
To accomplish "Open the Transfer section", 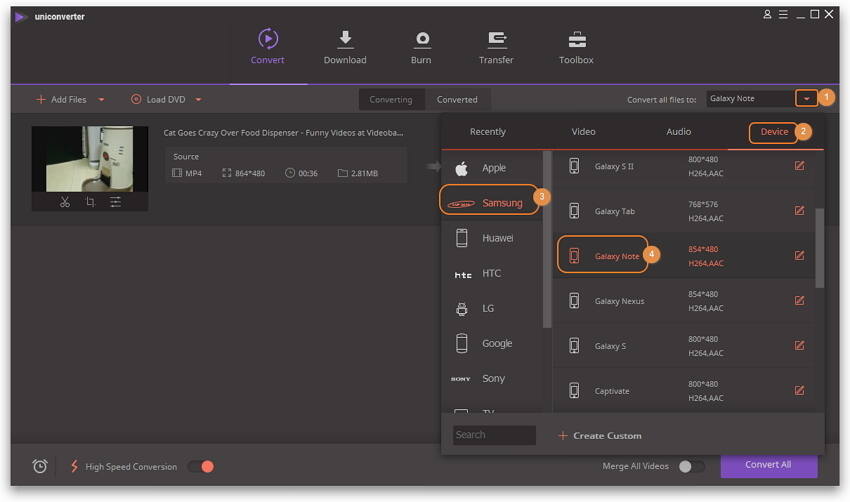I will [496, 47].
